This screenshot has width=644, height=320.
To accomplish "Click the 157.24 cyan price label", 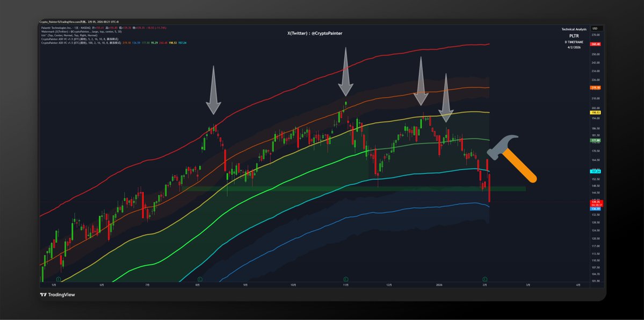I will tap(595, 171).
